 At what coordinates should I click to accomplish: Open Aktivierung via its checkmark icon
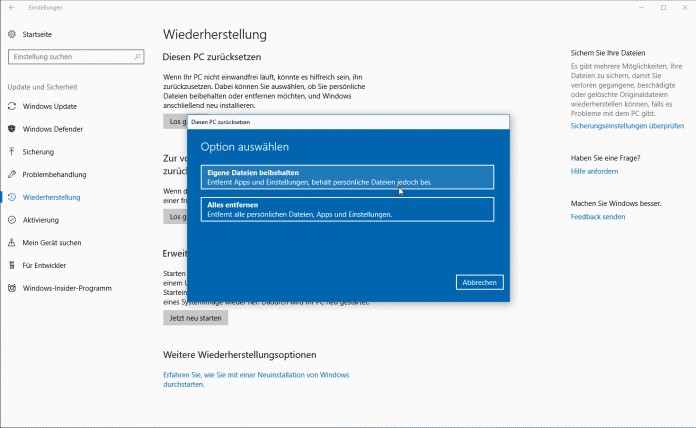pyautogui.click(x=12, y=220)
